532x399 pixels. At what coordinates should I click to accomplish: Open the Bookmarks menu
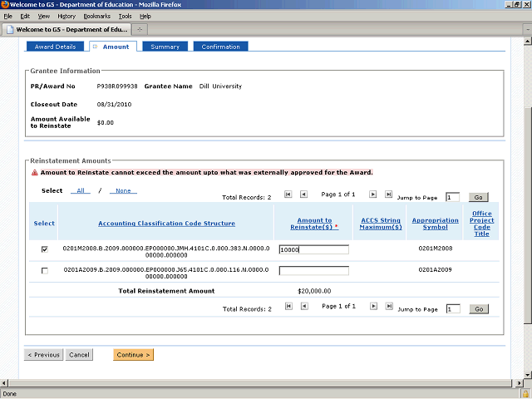click(96, 16)
